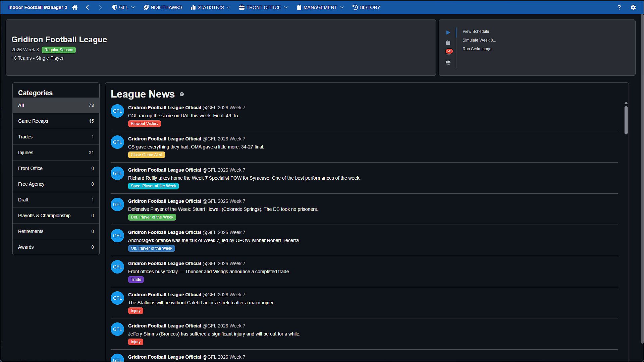Click the Blowout Victory tag
This screenshot has height=362, width=644.
(144, 124)
